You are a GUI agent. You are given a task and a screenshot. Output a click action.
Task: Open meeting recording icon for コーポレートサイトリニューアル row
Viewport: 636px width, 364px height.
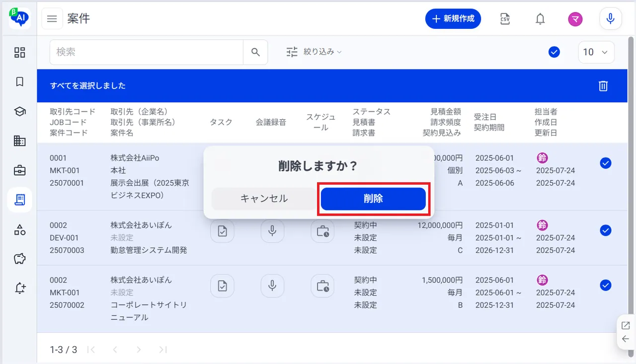[x=272, y=286]
